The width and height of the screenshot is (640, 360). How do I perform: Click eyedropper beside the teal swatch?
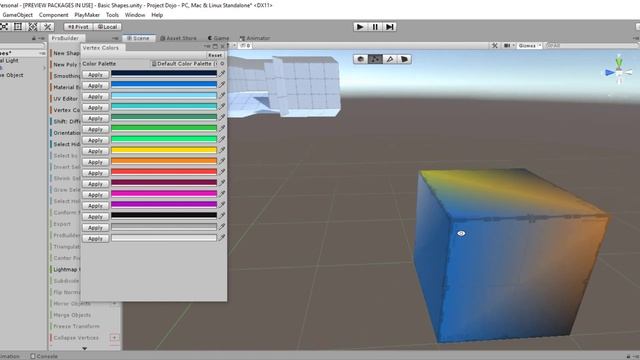pyautogui.click(x=222, y=107)
